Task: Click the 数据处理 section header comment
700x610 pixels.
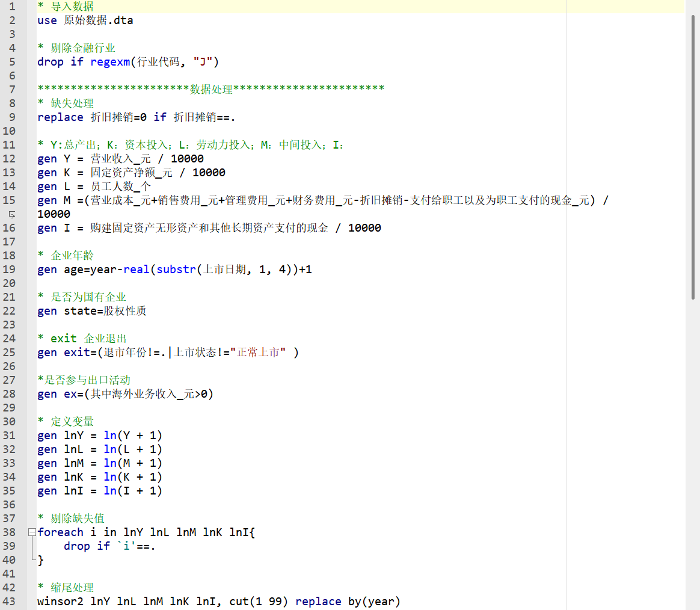Action: tap(210, 90)
